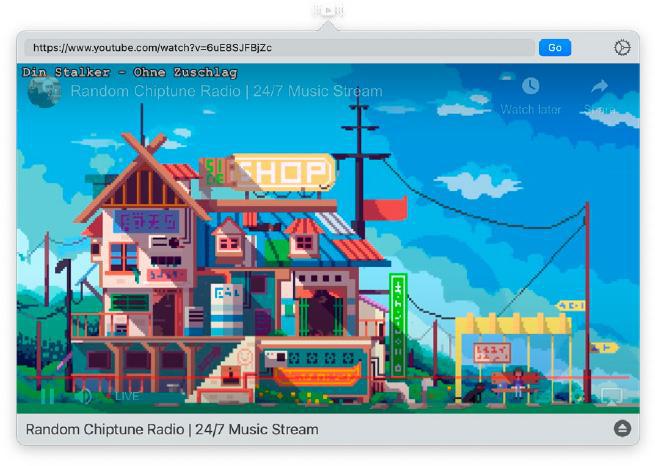Open the AirPlay icon in player controls
The image size is (655, 466).
coord(612,395)
